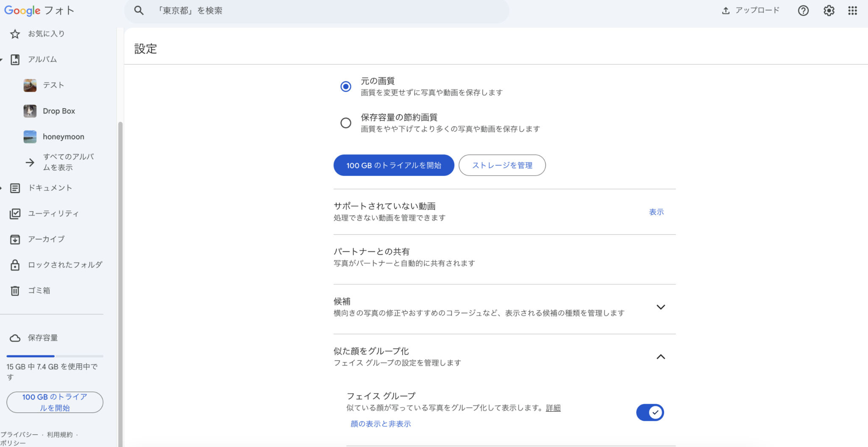Open the locked folder padlock icon
Image resolution: width=868 pixels, height=447 pixels.
point(15,265)
